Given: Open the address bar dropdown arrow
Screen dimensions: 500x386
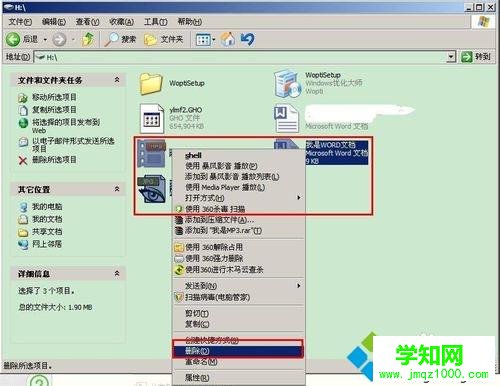Looking at the screenshot, I should (x=451, y=57).
